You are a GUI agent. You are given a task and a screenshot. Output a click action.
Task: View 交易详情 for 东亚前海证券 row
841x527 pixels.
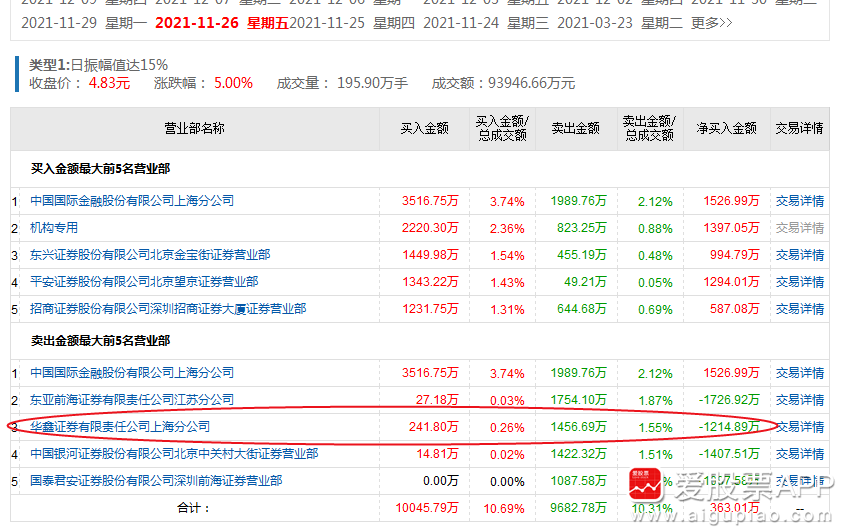800,400
